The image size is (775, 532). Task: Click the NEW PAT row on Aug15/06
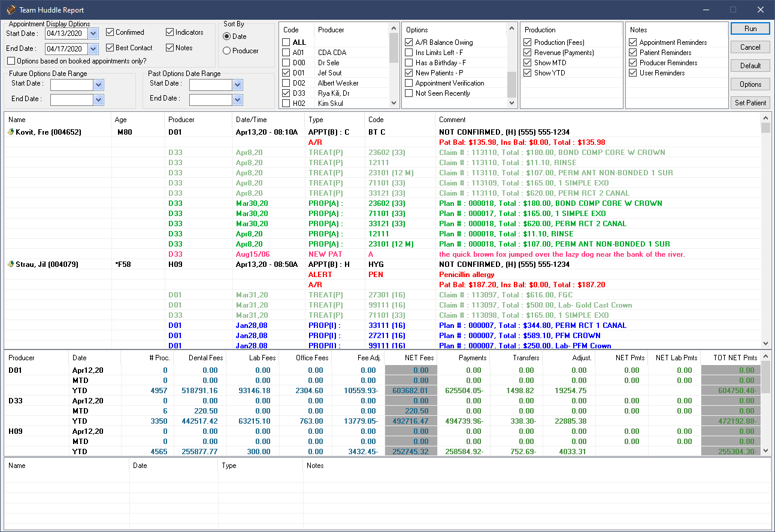[x=383, y=254]
